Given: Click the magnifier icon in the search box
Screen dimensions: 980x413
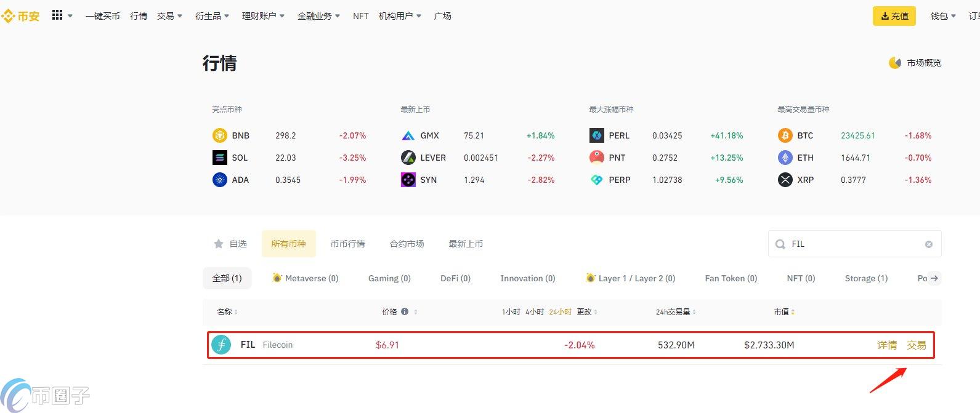Looking at the screenshot, I should coord(780,244).
